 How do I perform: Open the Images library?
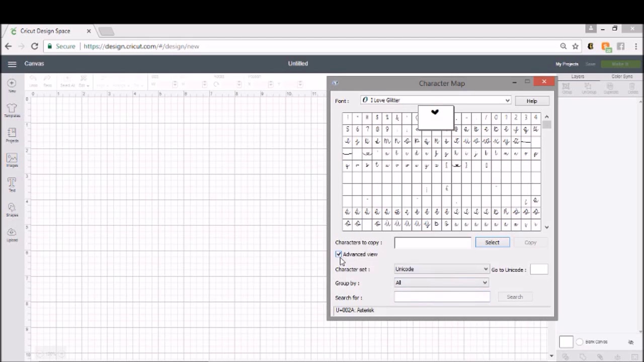pyautogui.click(x=12, y=160)
